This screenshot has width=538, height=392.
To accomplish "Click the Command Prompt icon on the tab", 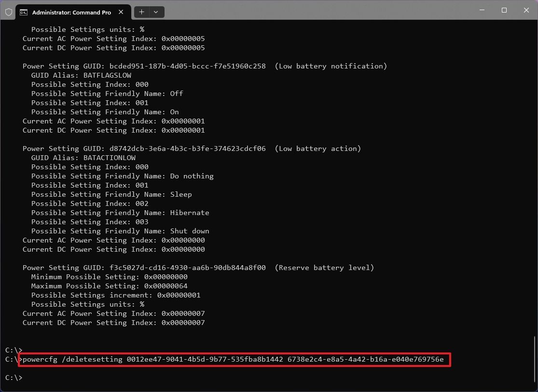I will [24, 12].
